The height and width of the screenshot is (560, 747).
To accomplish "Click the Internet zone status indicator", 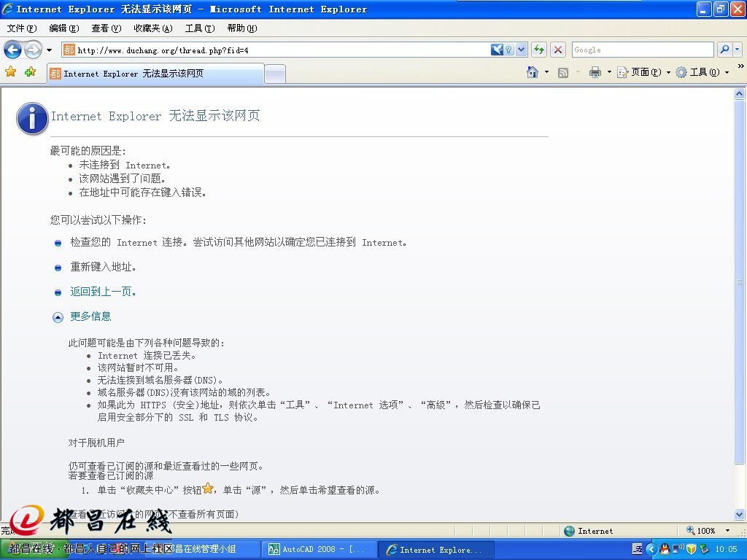I will (x=589, y=531).
